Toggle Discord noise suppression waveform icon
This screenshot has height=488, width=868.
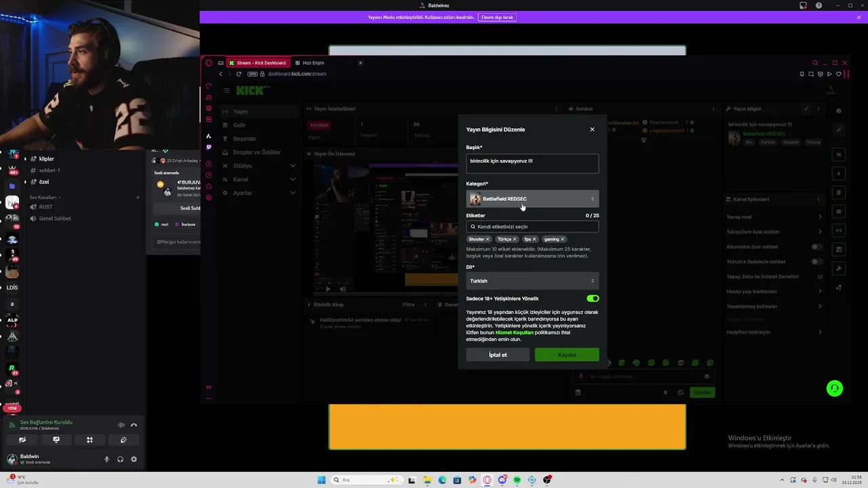point(121,425)
